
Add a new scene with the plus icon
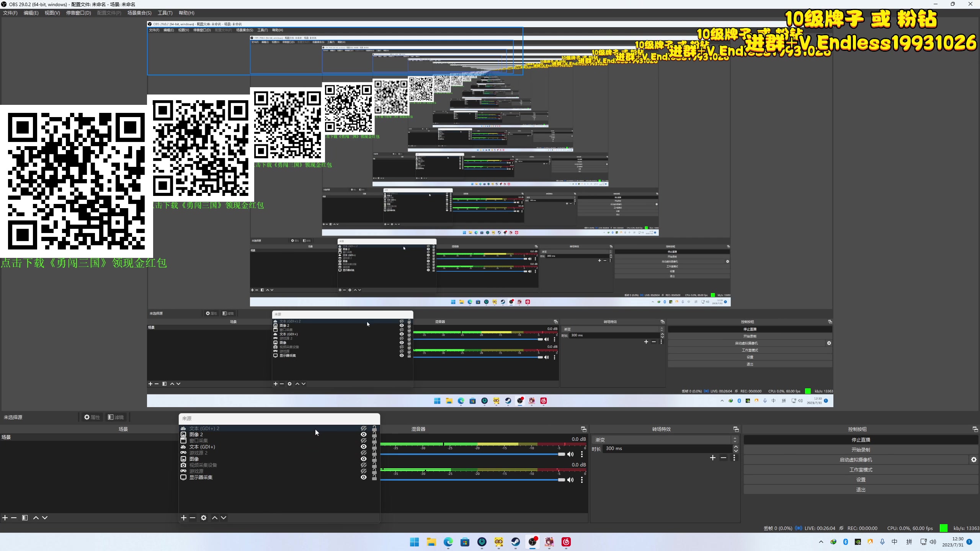tap(5, 518)
